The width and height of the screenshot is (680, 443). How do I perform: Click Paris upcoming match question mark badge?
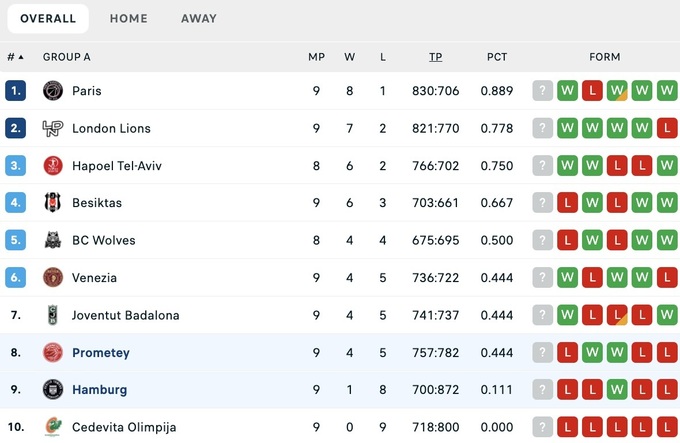coord(543,91)
